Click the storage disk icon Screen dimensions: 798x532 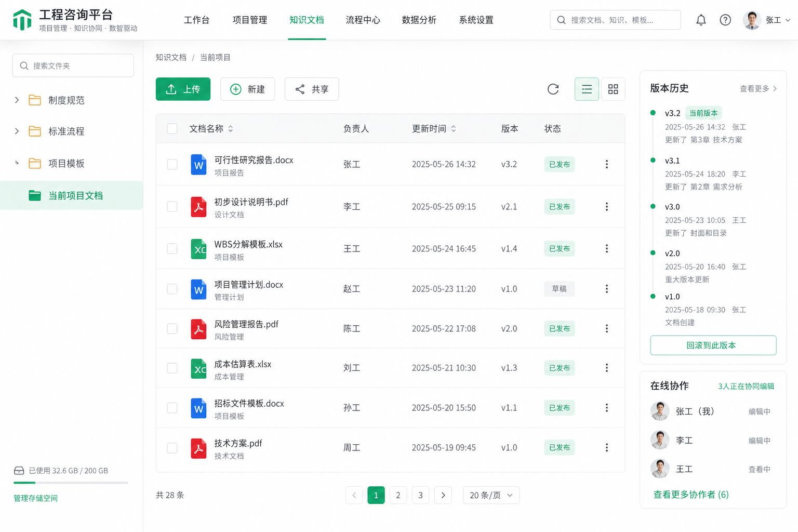click(x=19, y=471)
